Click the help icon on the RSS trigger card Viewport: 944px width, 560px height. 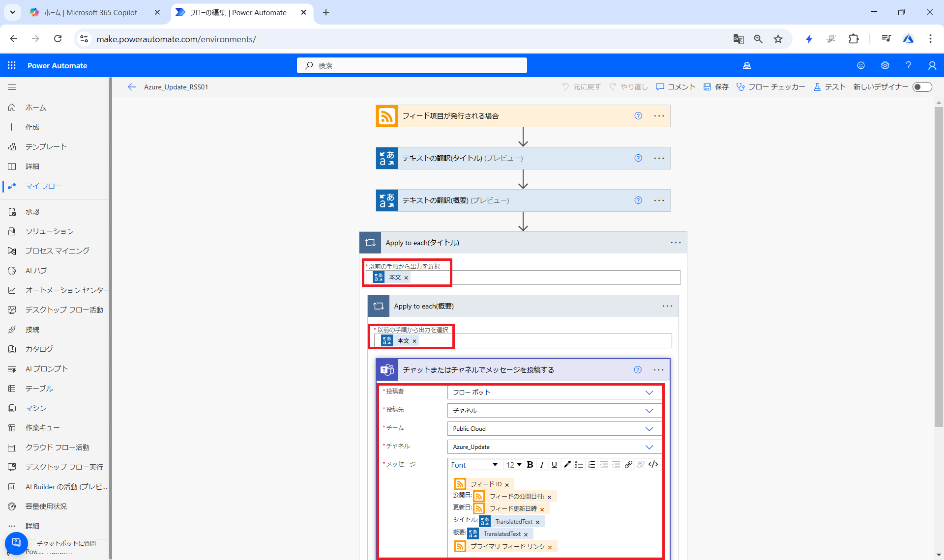(638, 116)
